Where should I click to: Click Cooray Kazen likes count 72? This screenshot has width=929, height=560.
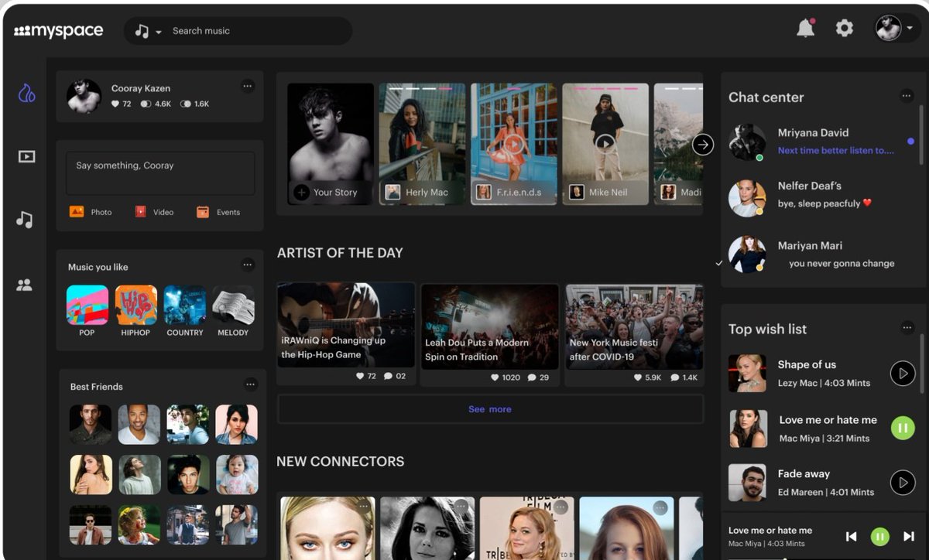pyautogui.click(x=121, y=104)
